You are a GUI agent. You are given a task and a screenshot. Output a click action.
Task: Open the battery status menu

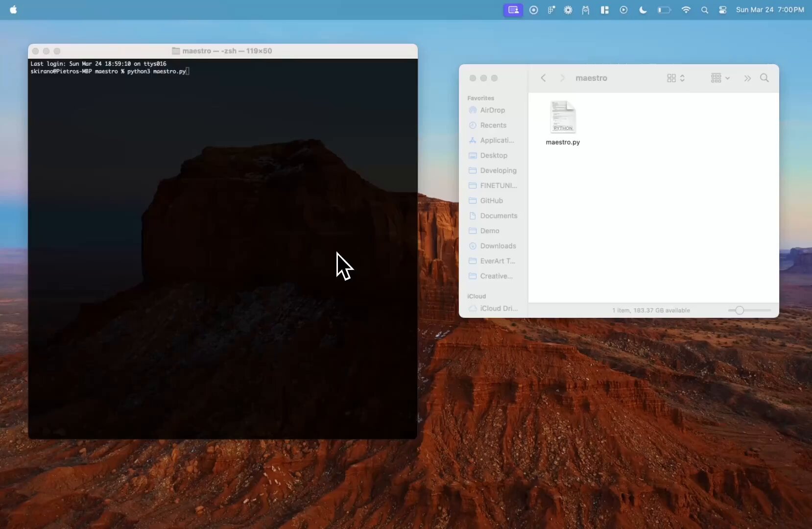(x=664, y=10)
